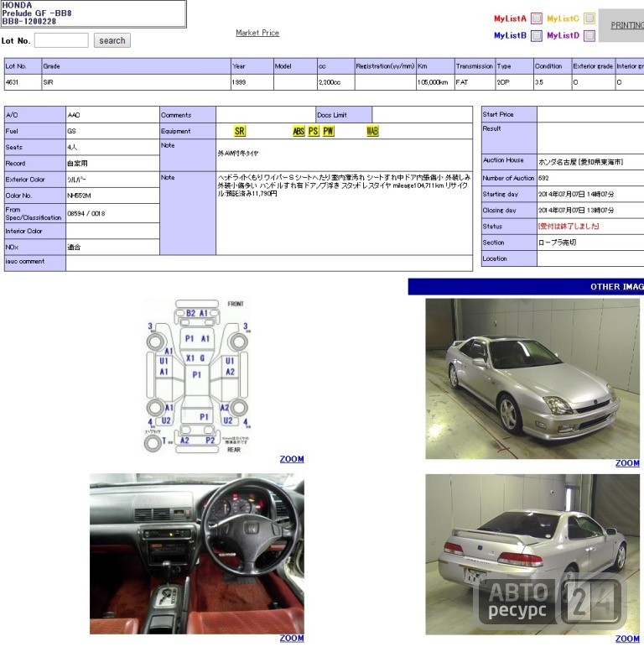Tick the MyListA checkbox
The height and width of the screenshot is (647, 644).
point(537,18)
